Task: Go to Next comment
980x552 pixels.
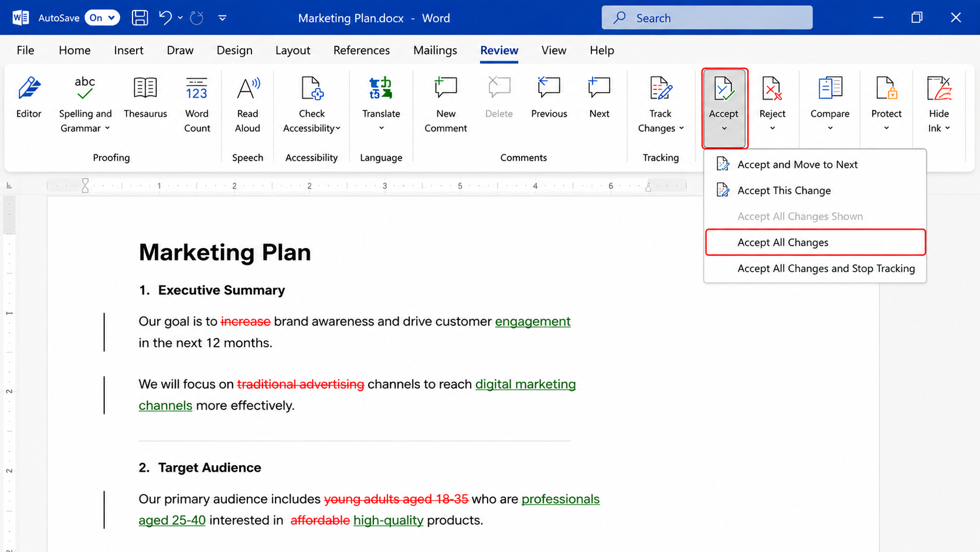Action: (x=599, y=97)
